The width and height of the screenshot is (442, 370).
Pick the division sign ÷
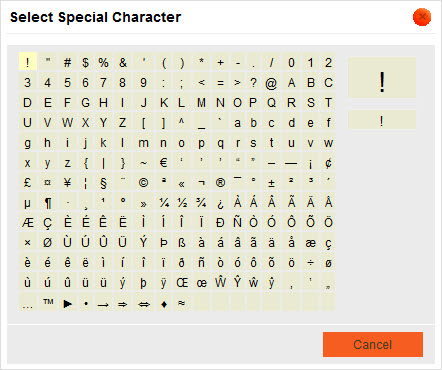[310, 263]
